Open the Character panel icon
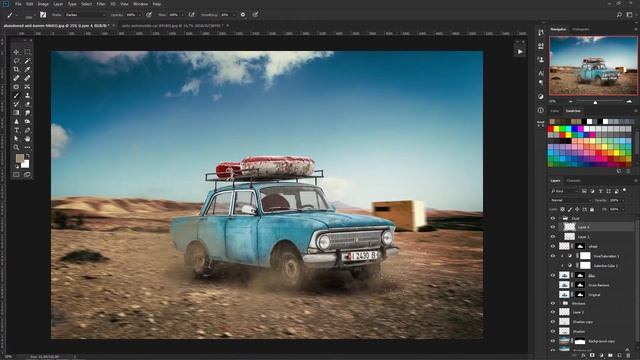 pos(541,73)
